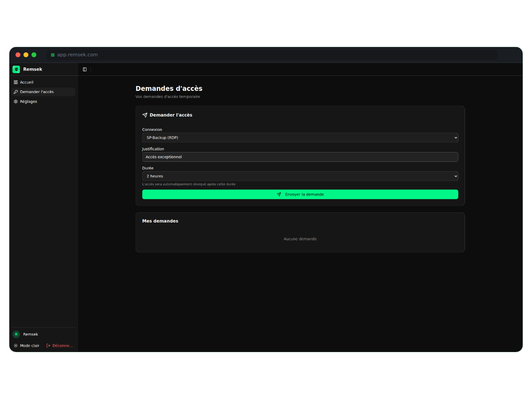Focus the Justification text field
Screen dimensions: 532x399
[300, 157]
